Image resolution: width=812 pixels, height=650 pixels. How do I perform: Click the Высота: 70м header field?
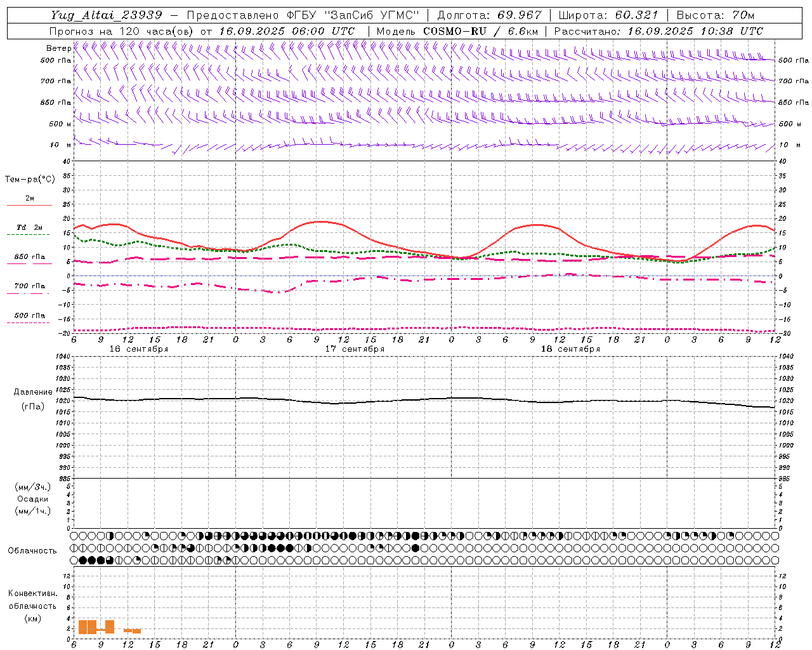[716, 15]
